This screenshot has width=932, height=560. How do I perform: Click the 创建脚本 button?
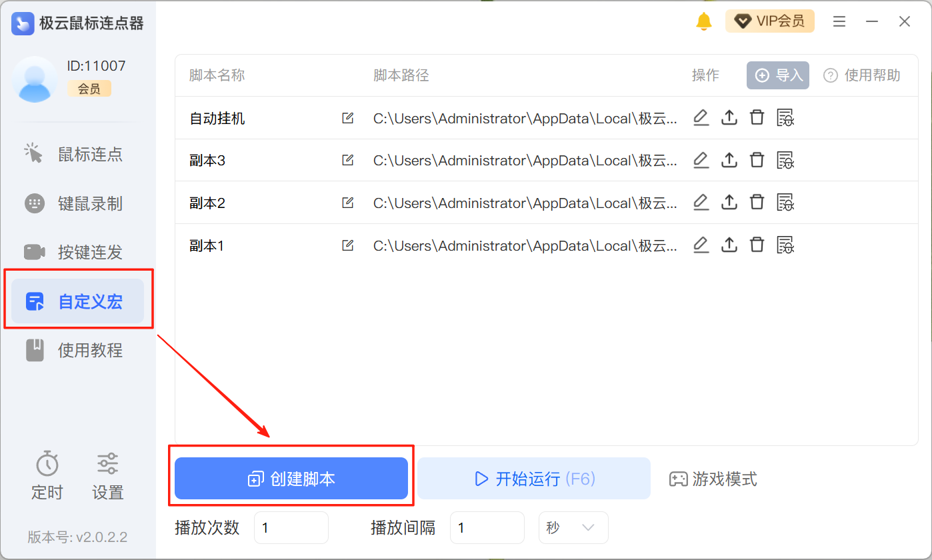point(291,479)
